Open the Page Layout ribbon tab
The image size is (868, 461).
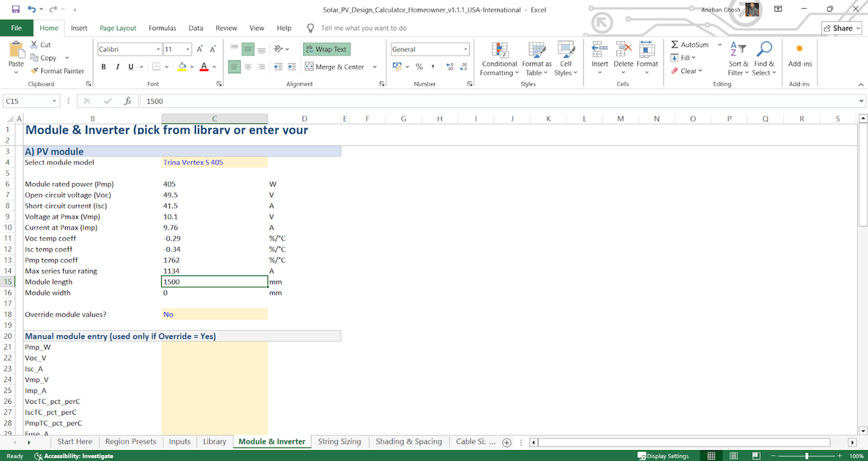point(118,28)
